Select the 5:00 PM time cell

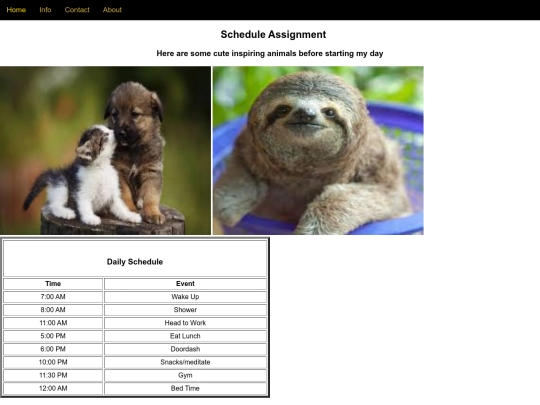pos(53,336)
